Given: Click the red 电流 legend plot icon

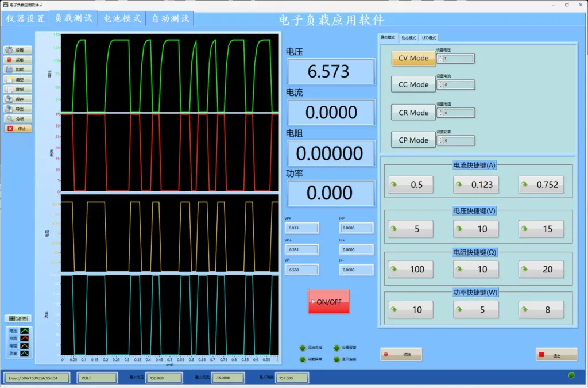Looking at the screenshot, I should click(24, 339).
